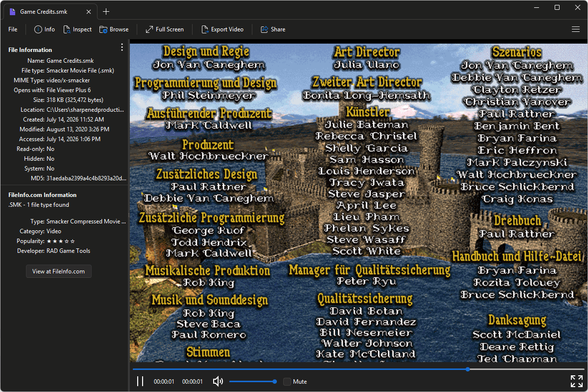The image size is (588, 392).
Task: Click the FileInfo.com Information heading
Action: pos(43,195)
